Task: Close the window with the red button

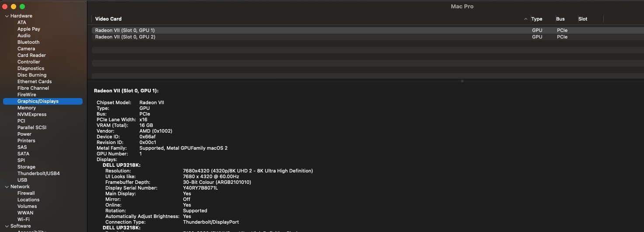Action: point(5,7)
